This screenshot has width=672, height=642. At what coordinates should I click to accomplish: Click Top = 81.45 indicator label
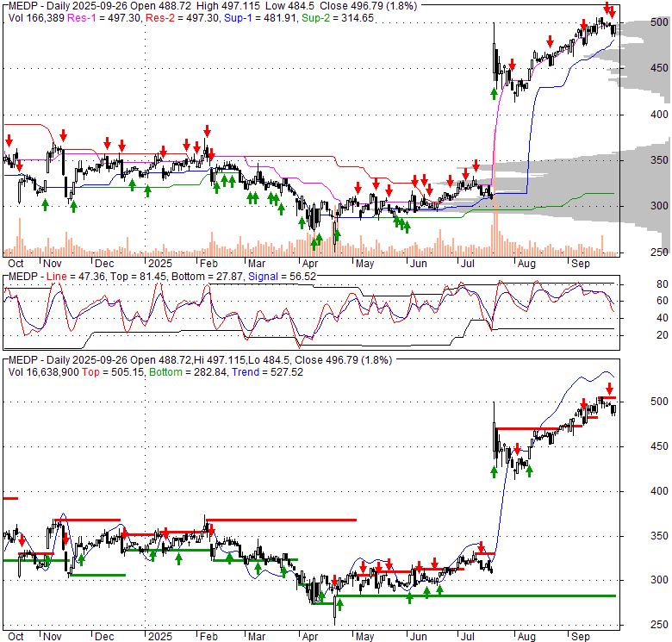pos(139,277)
